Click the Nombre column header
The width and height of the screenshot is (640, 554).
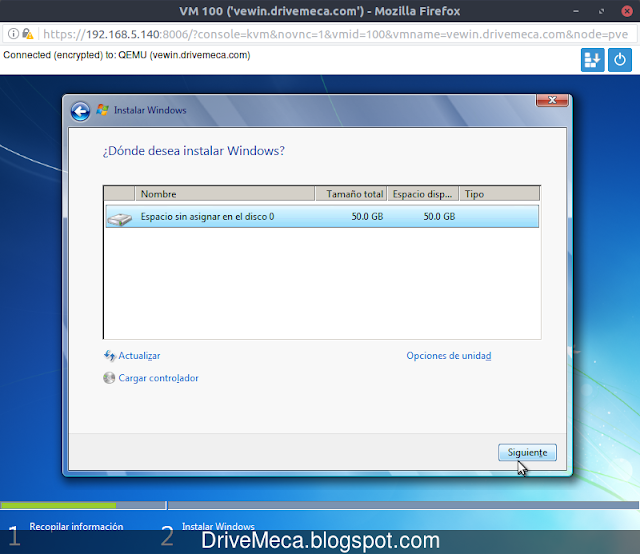(x=225, y=194)
